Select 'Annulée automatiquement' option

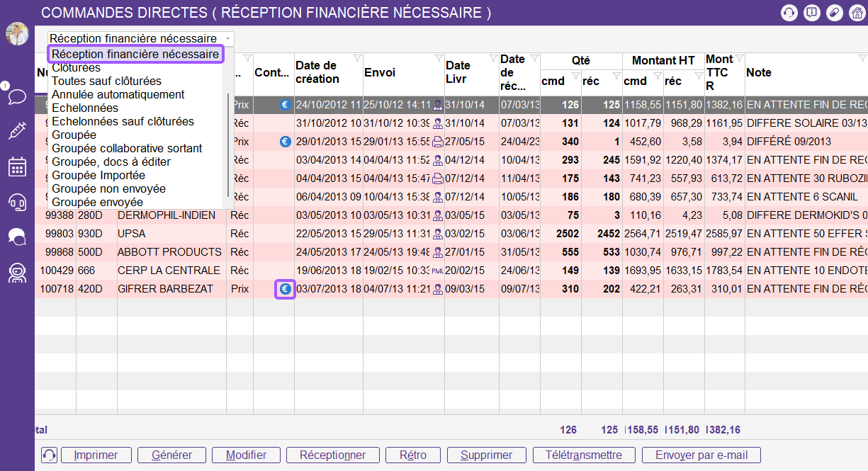pyautogui.click(x=118, y=95)
